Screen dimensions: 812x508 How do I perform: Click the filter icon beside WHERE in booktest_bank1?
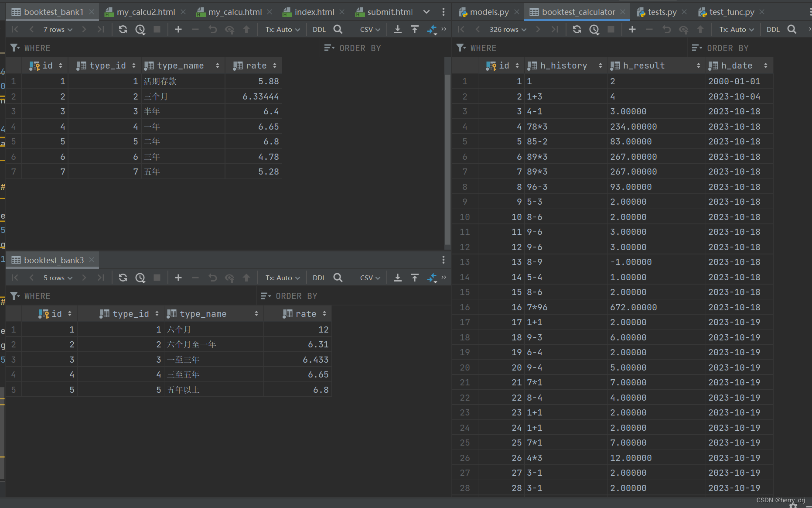click(x=15, y=48)
